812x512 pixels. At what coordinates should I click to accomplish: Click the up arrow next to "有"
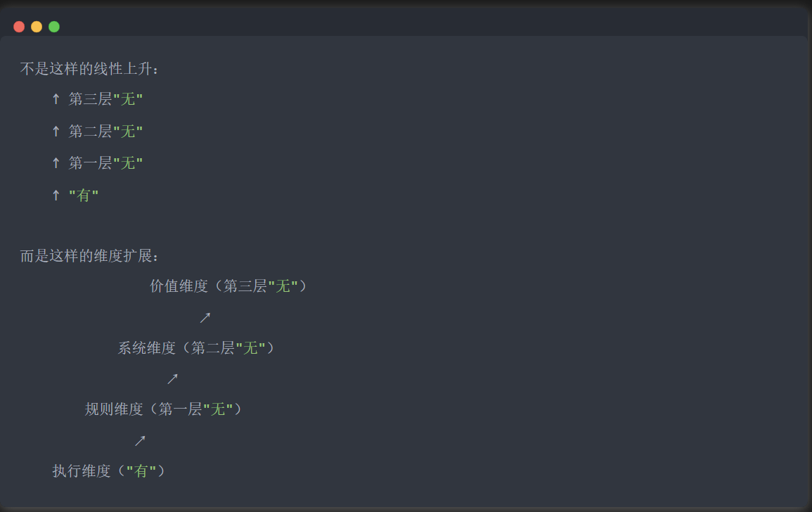[56, 195]
